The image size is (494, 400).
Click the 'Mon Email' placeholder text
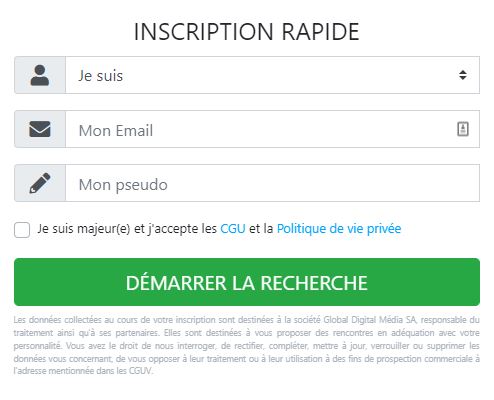(116, 130)
